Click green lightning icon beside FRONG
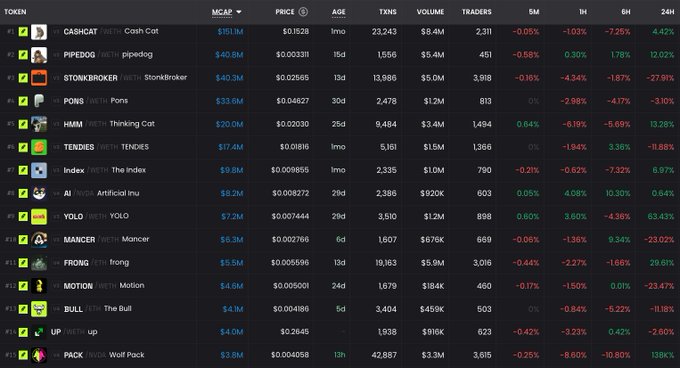The width and height of the screenshot is (680, 368). [23, 263]
